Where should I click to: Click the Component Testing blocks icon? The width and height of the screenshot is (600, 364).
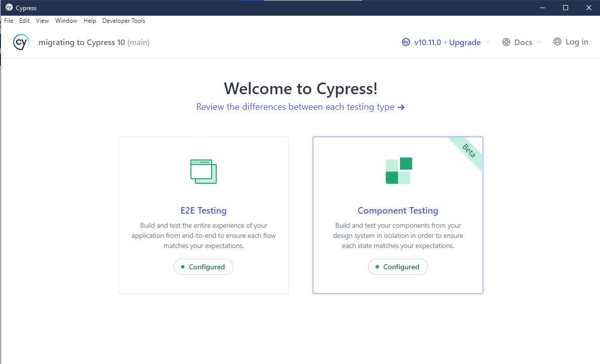(398, 171)
